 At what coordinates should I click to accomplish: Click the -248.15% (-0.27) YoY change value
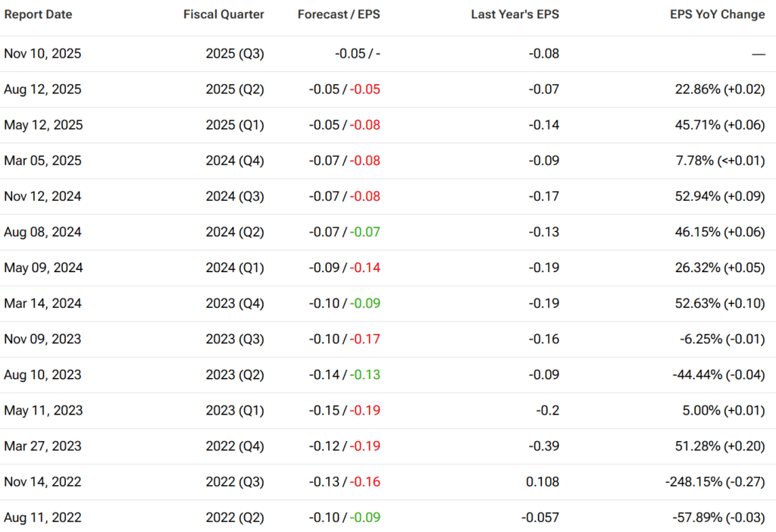pos(716,481)
